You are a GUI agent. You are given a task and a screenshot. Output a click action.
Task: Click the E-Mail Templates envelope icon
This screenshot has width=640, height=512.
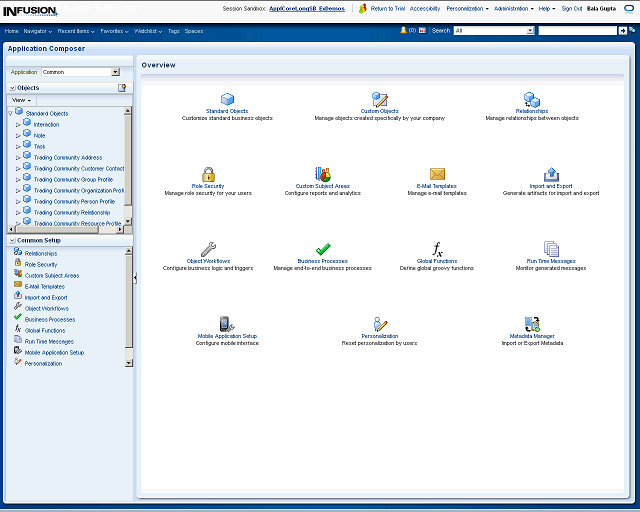click(x=437, y=174)
